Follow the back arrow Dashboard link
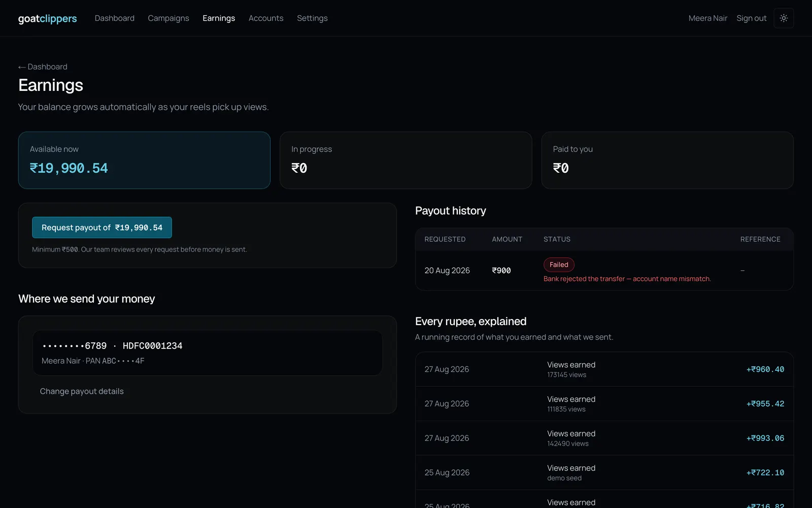 pos(43,67)
